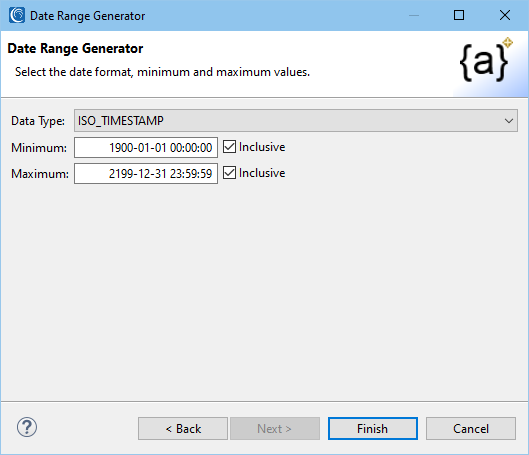Viewport: 529px width, 455px height.
Task: Click the Inclusive label next to Minimum
Action: 262,147
